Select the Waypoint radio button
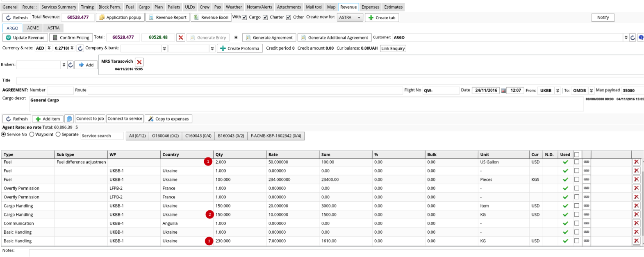Viewport: 644px width, 257px height. point(32,134)
